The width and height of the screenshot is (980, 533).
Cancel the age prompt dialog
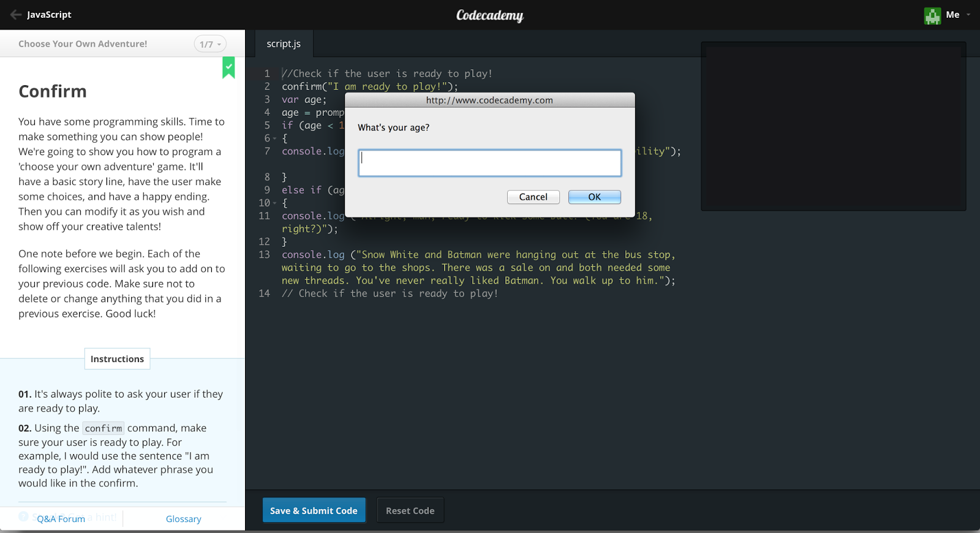533,197
